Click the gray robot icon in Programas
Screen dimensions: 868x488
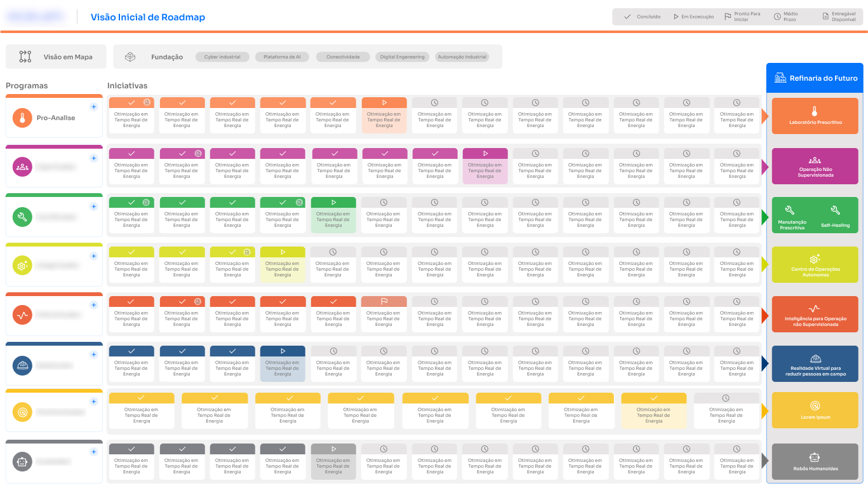tap(22, 462)
